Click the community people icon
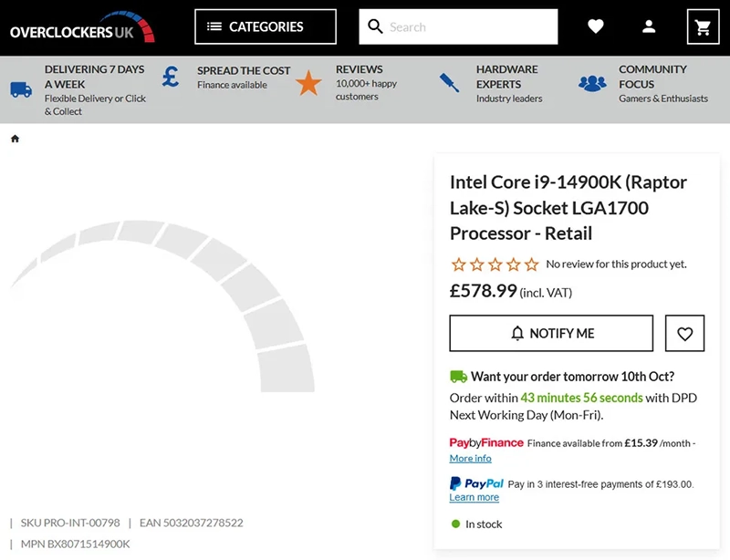 coord(592,83)
